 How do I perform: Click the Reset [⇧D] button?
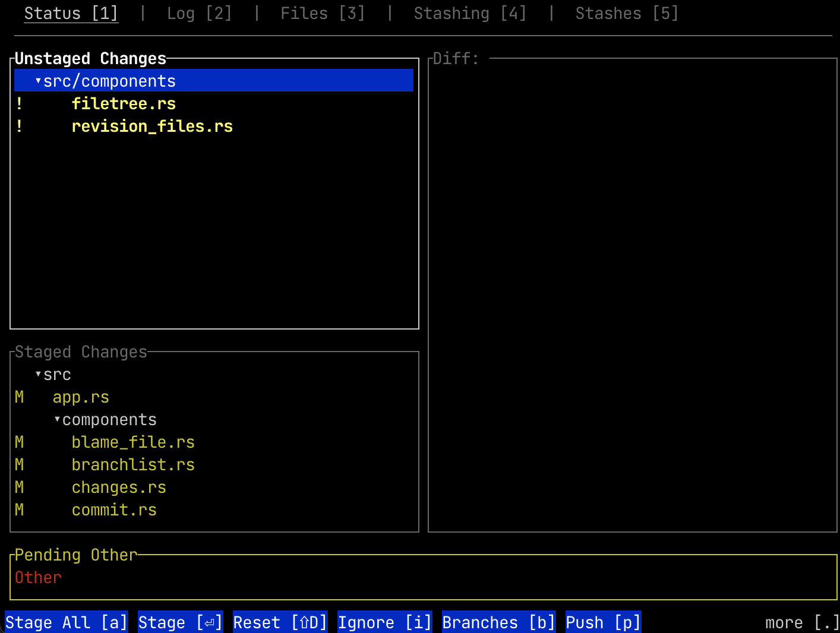(280, 622)
